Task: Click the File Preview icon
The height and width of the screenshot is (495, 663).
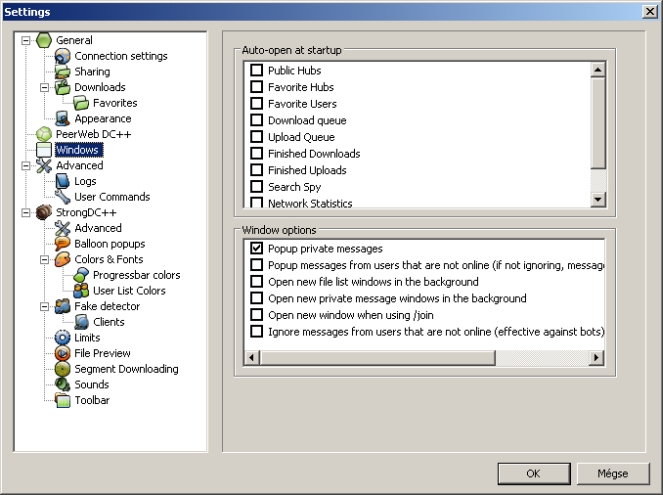Action: [x=63, y=353]
